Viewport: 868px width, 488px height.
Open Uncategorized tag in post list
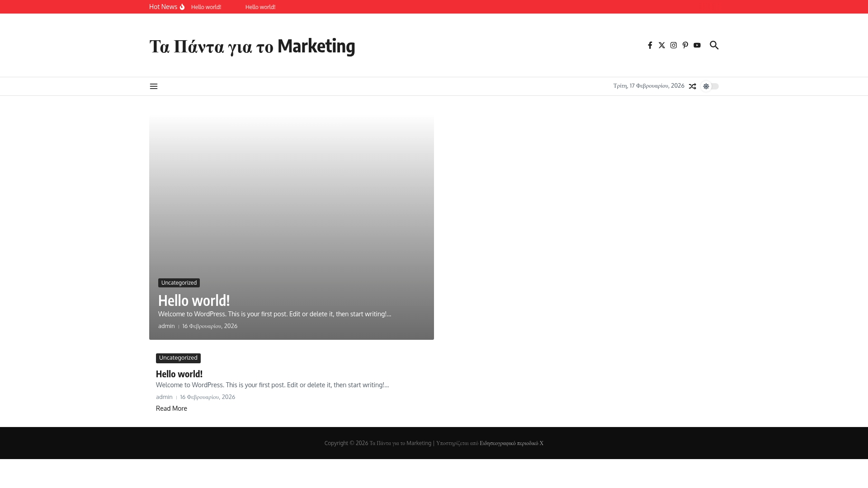click(x=178, y=358)
